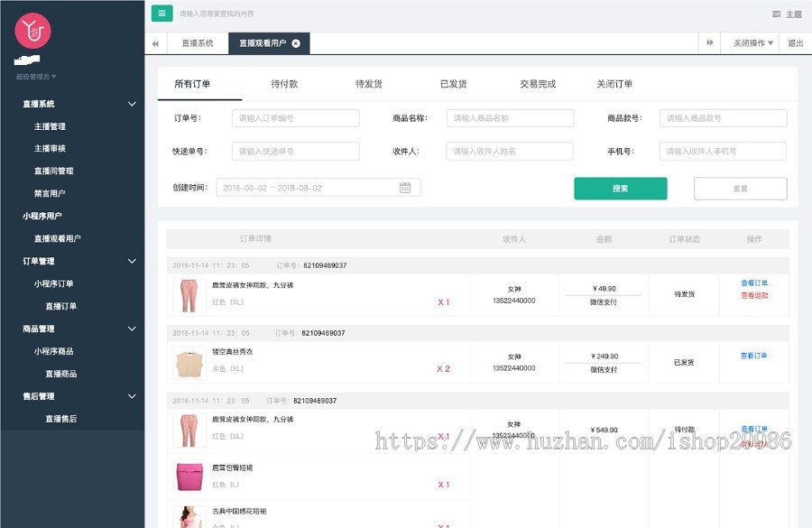
Task: Collapse the 商品管理 sidebar group
Action: pyautogui.click(x=132, y=329)
